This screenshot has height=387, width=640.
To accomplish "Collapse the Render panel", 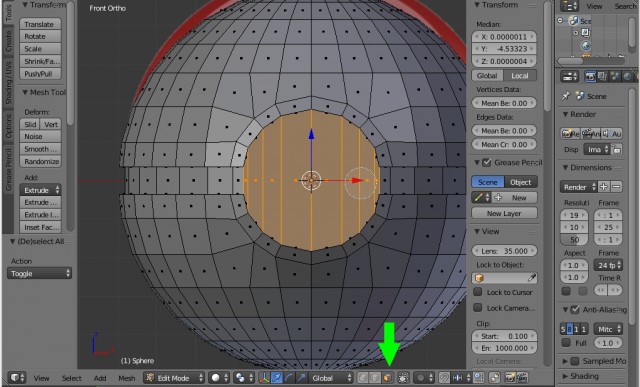I will [565, 114].
